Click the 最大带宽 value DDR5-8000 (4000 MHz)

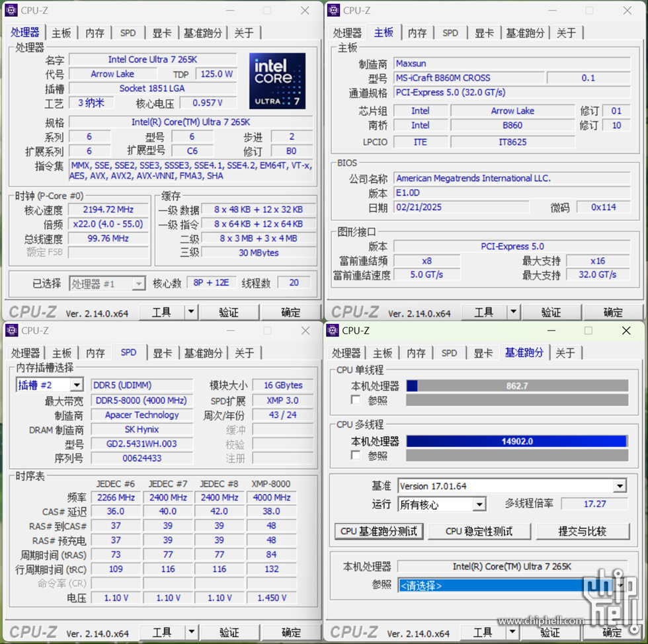tap(142, 401)
